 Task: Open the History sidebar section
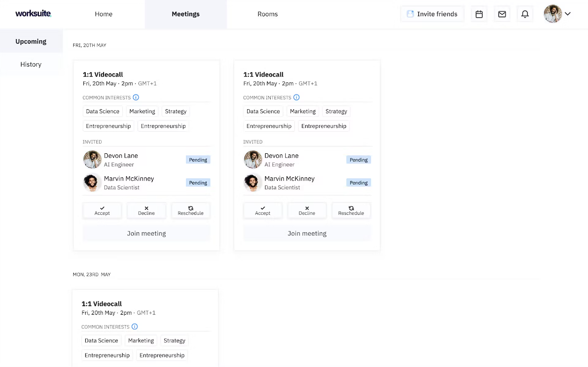pyautogui.click(x=31, y=64)
